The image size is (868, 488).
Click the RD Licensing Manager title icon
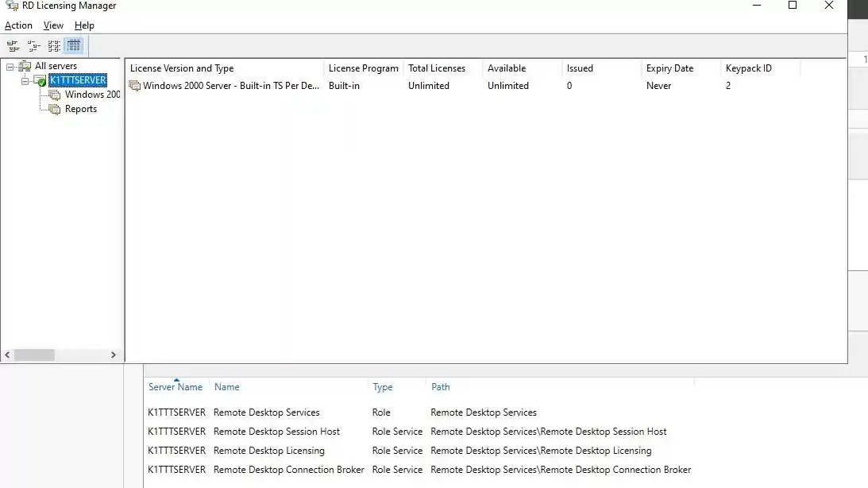[12, 6]
